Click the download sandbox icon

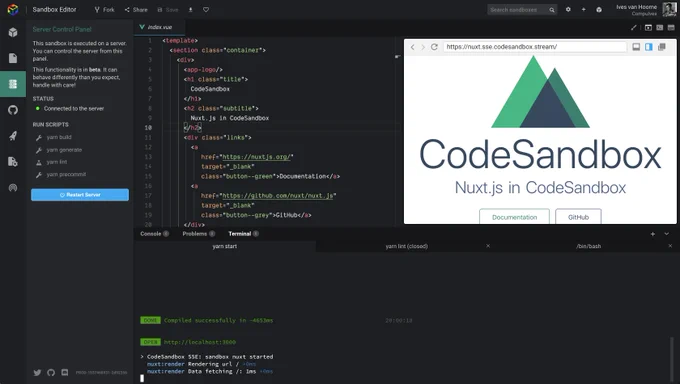point(190,10)
